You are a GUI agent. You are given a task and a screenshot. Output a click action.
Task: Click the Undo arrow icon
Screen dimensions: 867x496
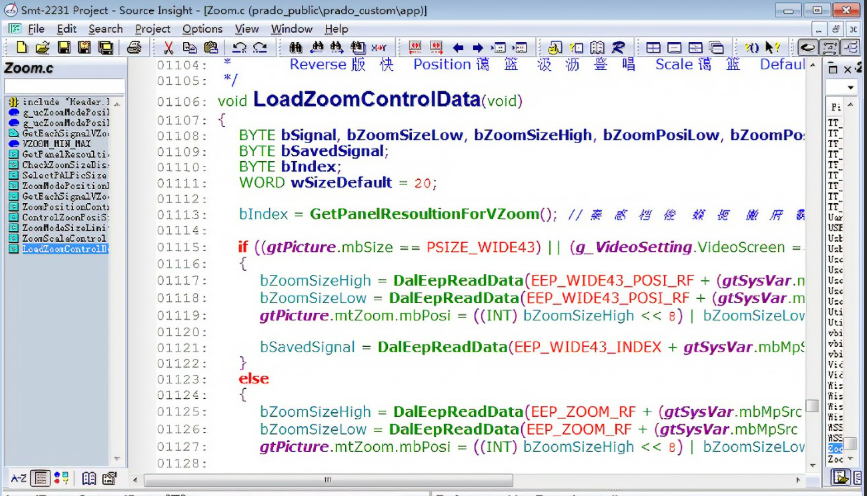pos(239,47)
